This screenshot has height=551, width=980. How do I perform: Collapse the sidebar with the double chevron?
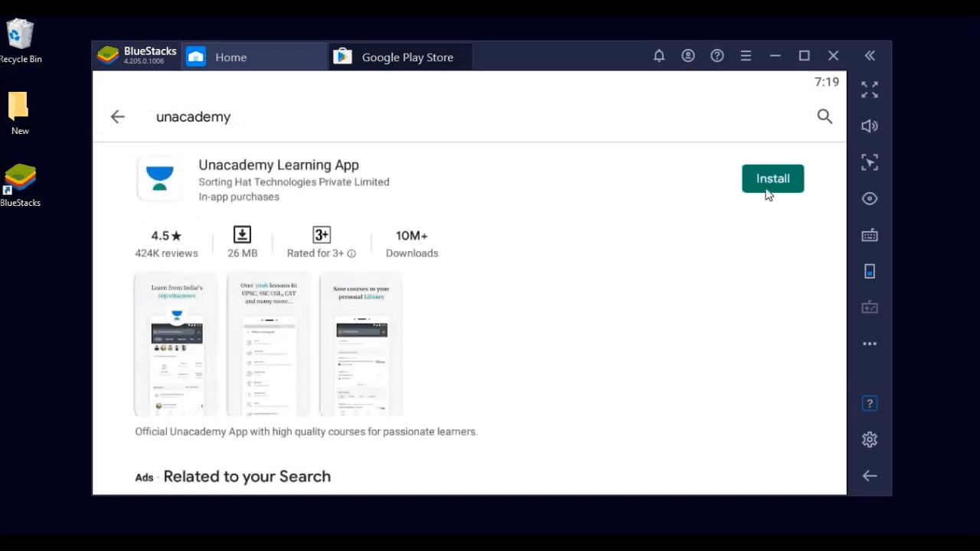pos(870,56)
